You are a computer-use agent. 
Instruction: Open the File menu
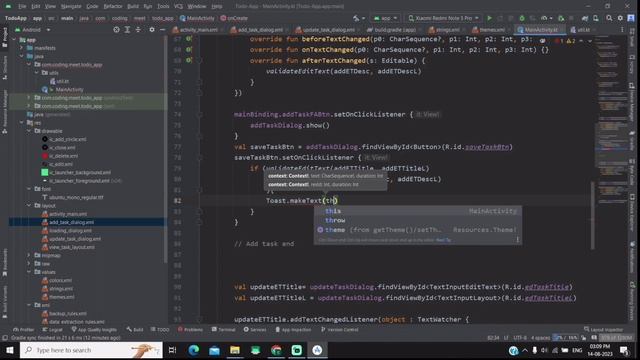click(x=22, y=6)
